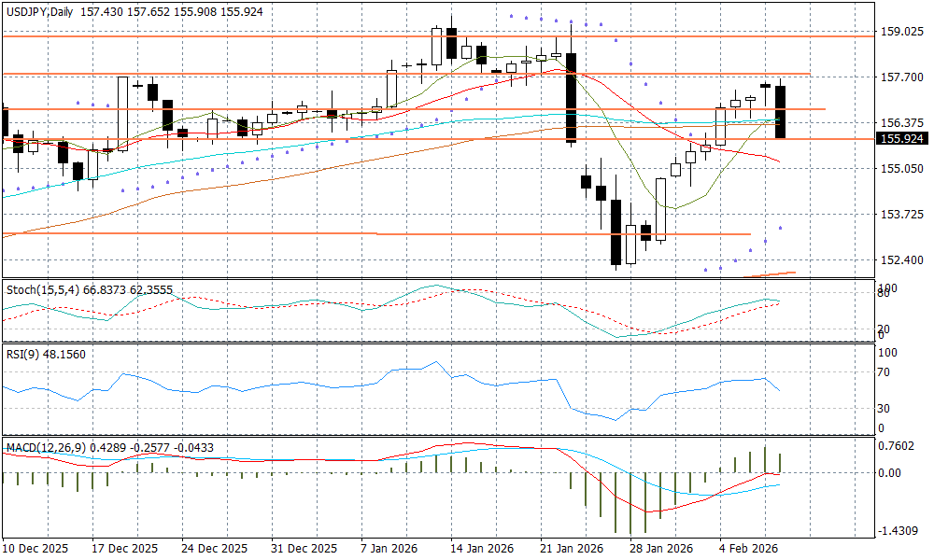Select the 157.700 price axis level
934x560 pixels.
point(902,77)
